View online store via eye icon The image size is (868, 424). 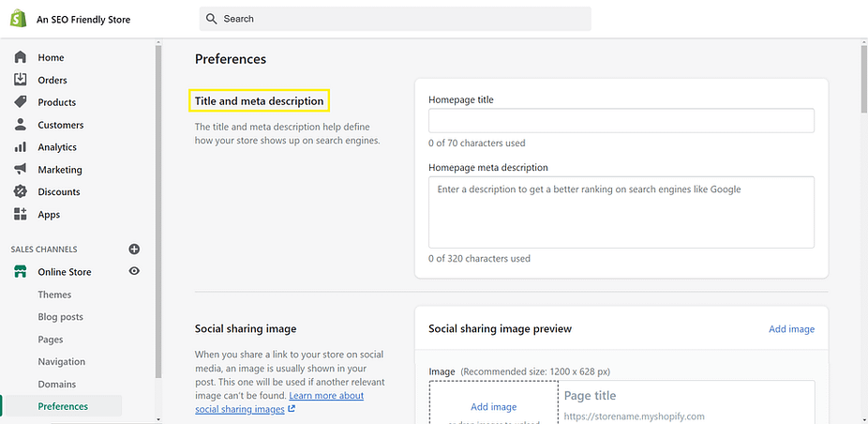[134, 271]
